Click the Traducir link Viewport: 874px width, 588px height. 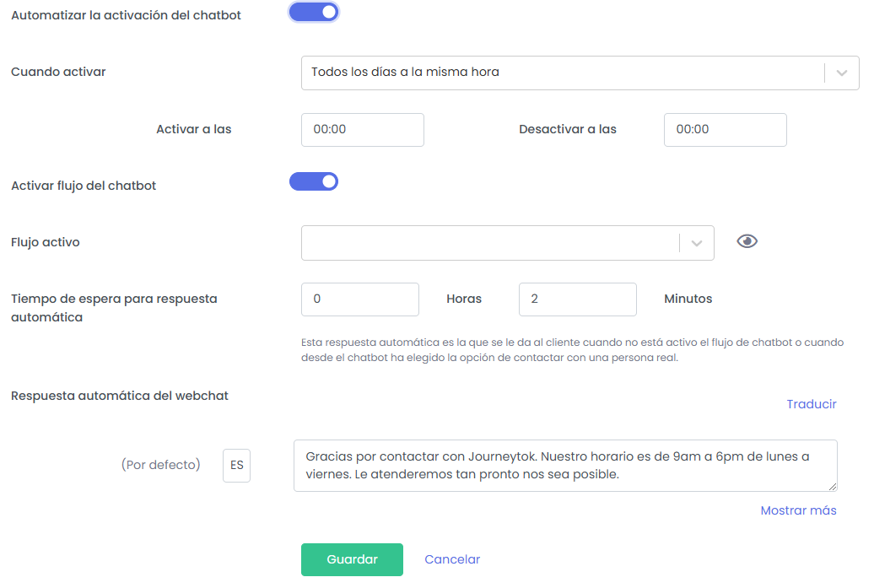click(812, 404)
